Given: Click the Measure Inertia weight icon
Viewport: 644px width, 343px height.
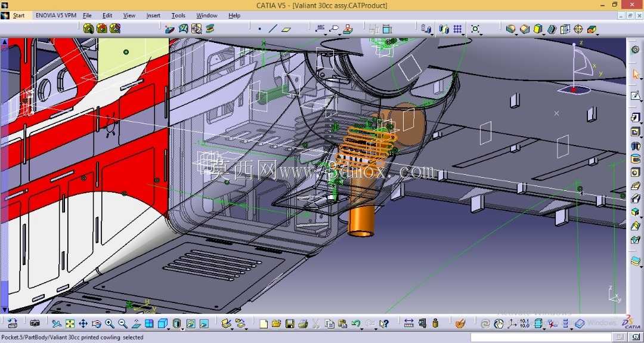Looking at the screenshot, I should point(435,323).
